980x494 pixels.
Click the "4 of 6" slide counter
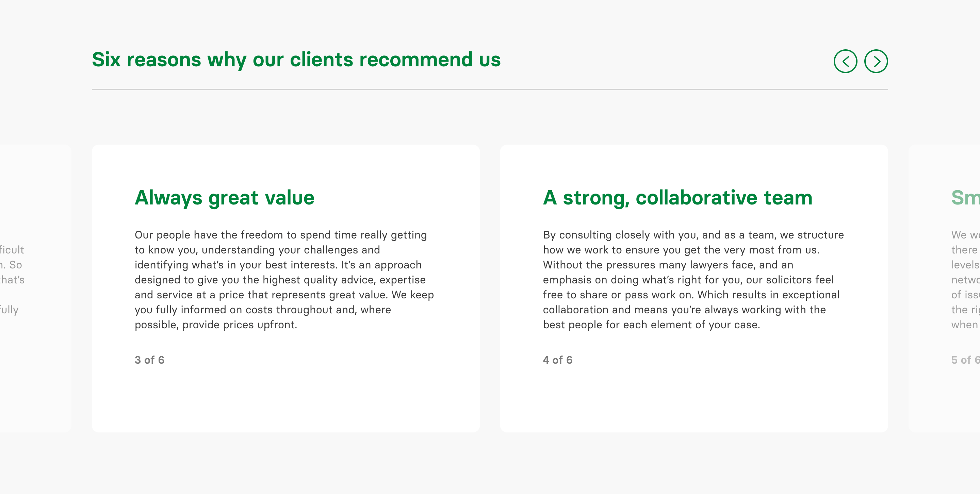(557, 360)
